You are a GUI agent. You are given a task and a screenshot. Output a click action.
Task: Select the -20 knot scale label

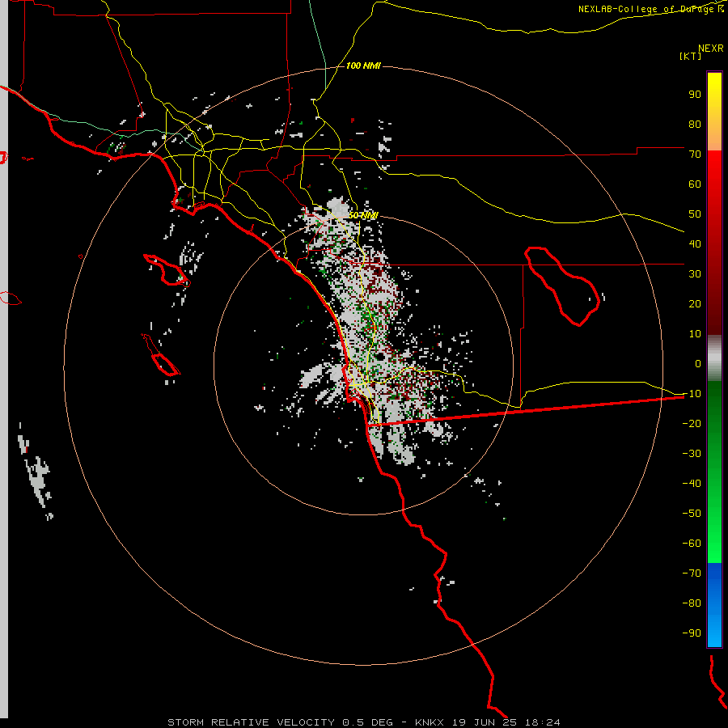[x=692, y=424]
